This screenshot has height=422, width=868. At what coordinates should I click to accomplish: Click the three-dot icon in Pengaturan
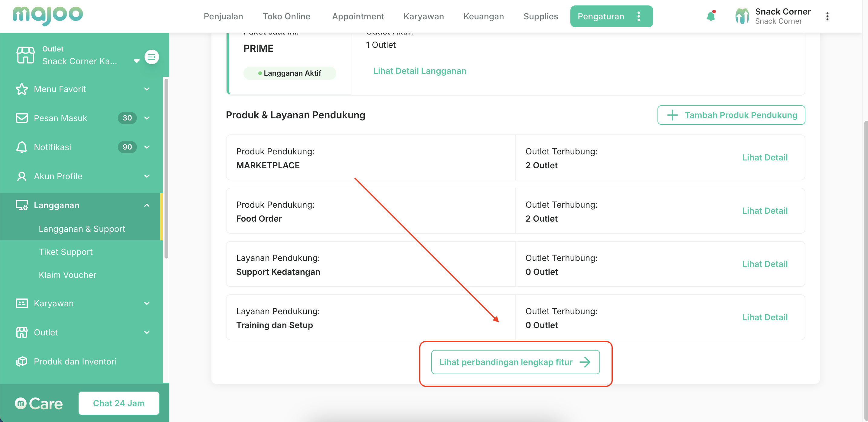(638, 16)
